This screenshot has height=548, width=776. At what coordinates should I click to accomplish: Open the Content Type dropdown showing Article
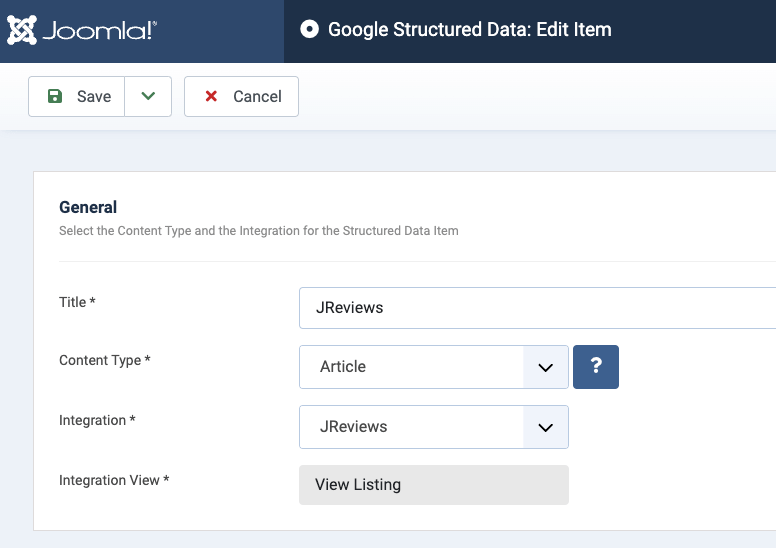tap(434, 367)
